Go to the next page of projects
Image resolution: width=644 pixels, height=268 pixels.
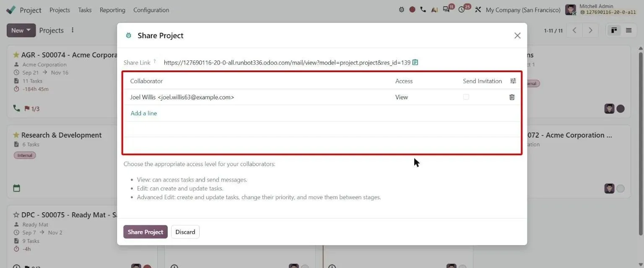pos(590,30)
